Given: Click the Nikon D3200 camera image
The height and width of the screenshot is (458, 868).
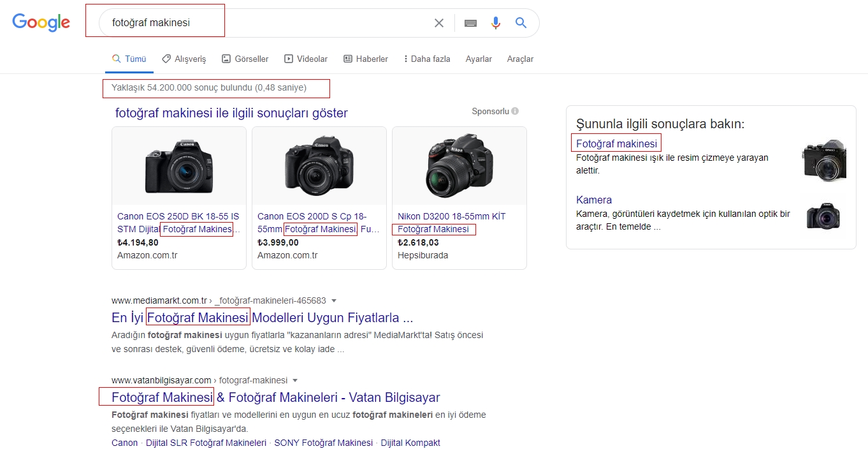Looking at the screenshot, I should tap(459, 165).
